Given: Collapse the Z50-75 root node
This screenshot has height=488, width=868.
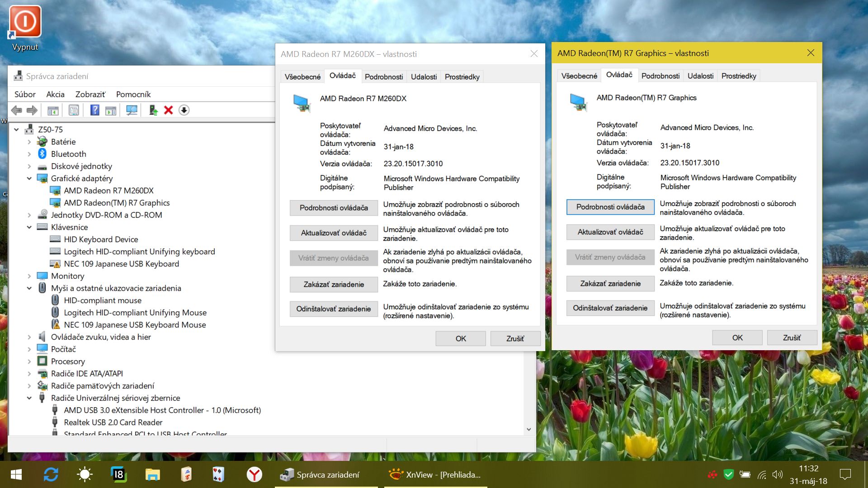Looking at the screenshot, I should pos(16,130).
